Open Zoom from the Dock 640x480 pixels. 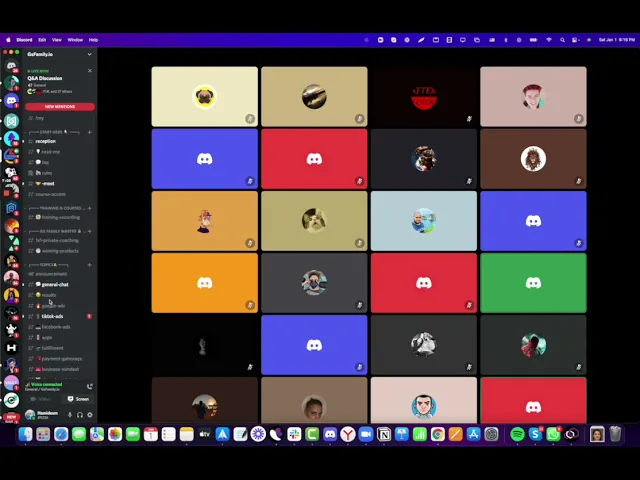coord(366,434)
